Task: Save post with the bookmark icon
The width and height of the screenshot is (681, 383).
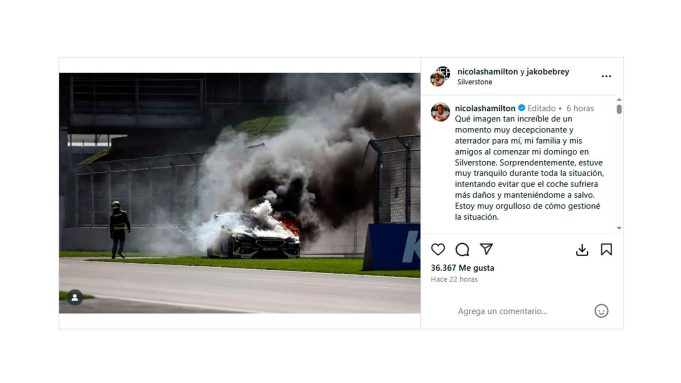Action: tap(606, 249)
